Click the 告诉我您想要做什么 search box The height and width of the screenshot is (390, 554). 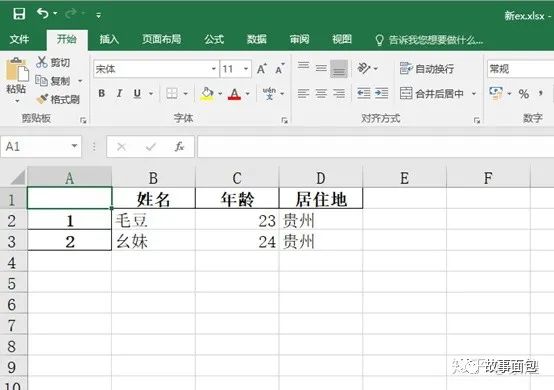[x=429, y=40]
